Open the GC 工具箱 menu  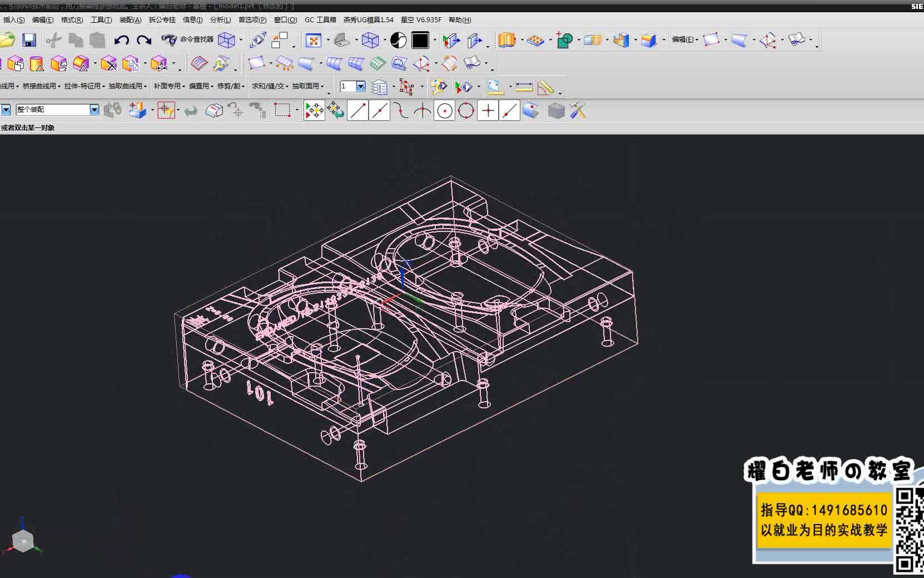pyautogui.click(x=320, y=20)
